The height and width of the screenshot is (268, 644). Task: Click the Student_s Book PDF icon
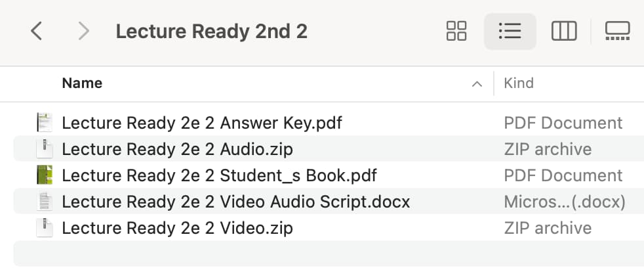tap(45, 175)
